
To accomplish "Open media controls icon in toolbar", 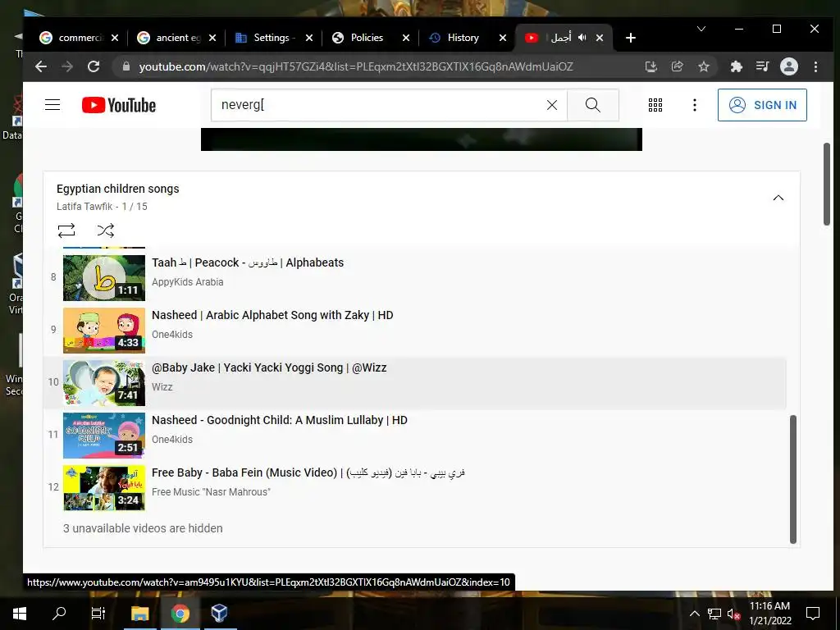I will click(x=762, y=66).
